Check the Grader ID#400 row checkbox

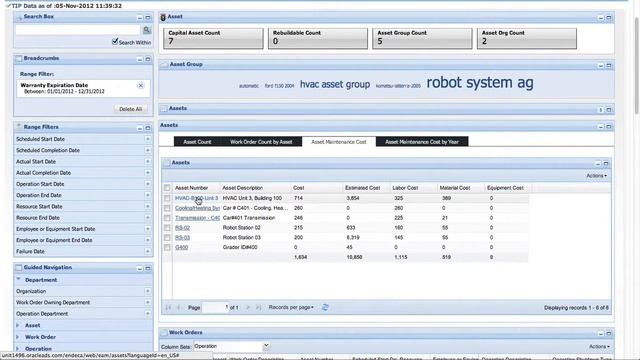pyautogui.click(x=167, y=247)
